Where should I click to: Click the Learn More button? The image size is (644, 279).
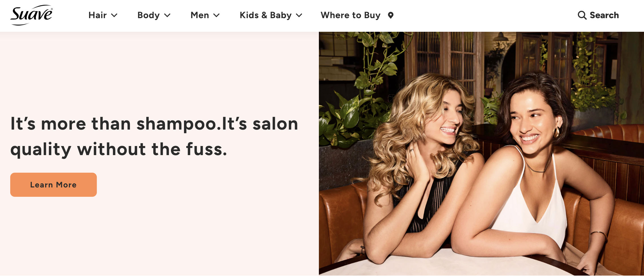coord(53,185)
